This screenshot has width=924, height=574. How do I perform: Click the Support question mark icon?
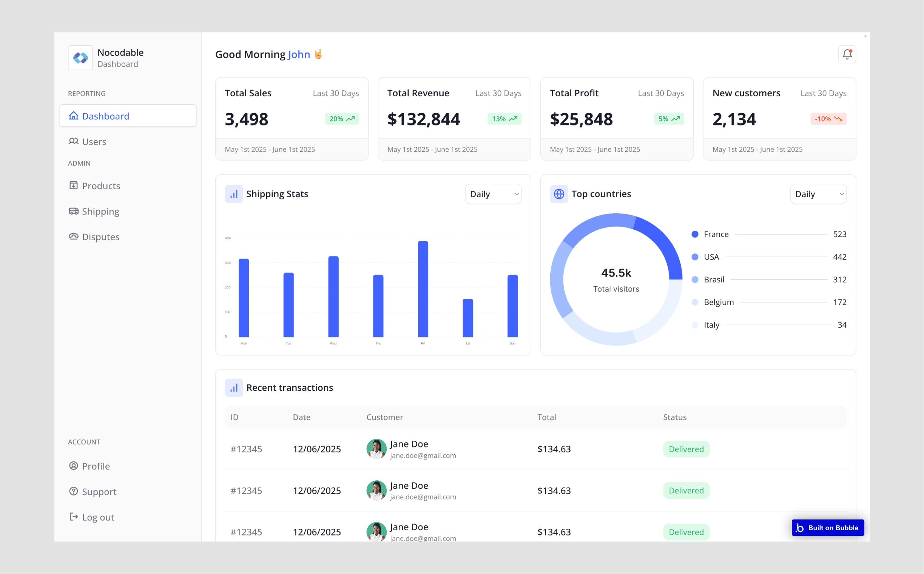tap(73, 491)
